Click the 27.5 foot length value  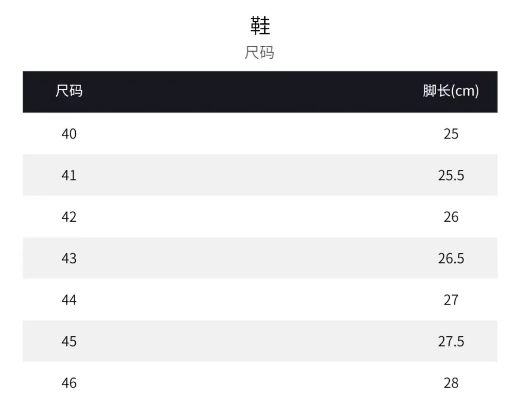coord(451,341)
